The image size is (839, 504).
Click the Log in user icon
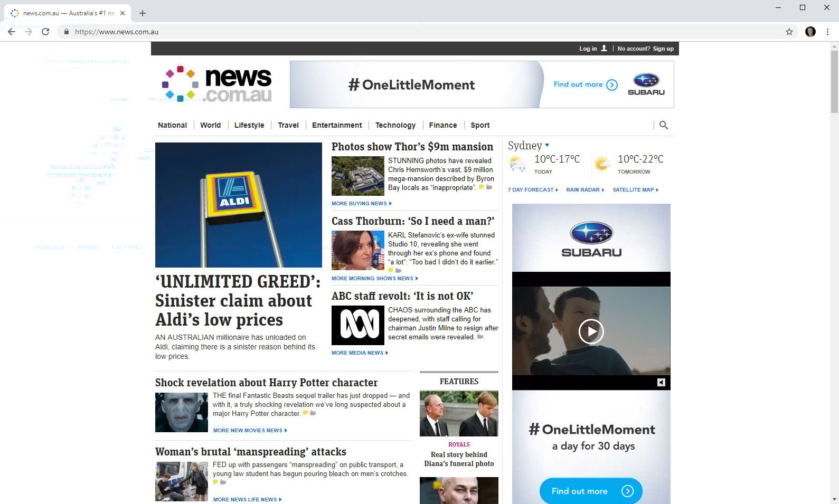(604, 49)
